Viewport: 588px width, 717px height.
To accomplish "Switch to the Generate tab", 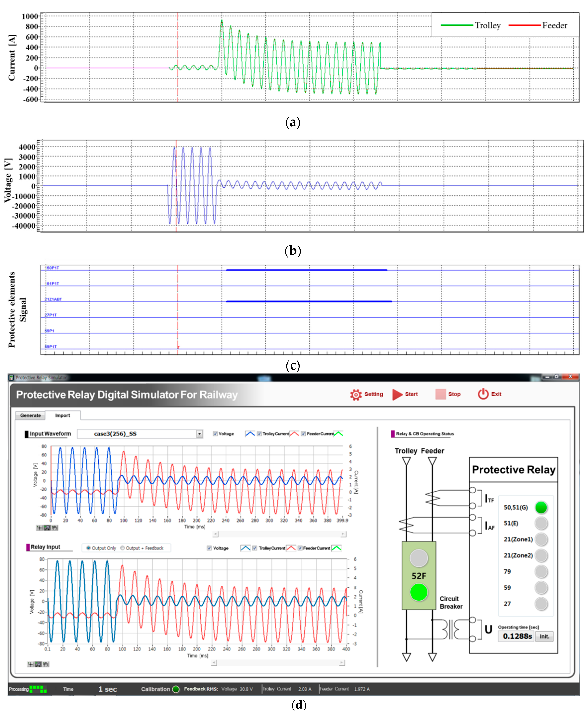I will tap(31, 415).
